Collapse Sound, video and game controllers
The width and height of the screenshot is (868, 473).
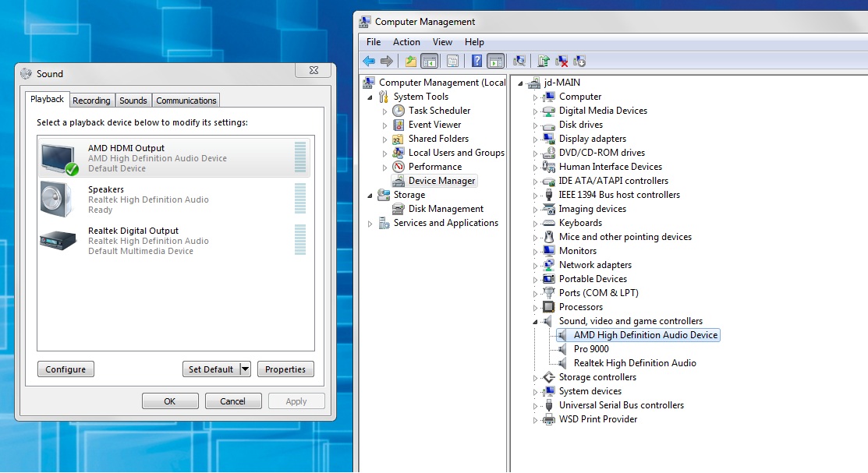(535, 321)
